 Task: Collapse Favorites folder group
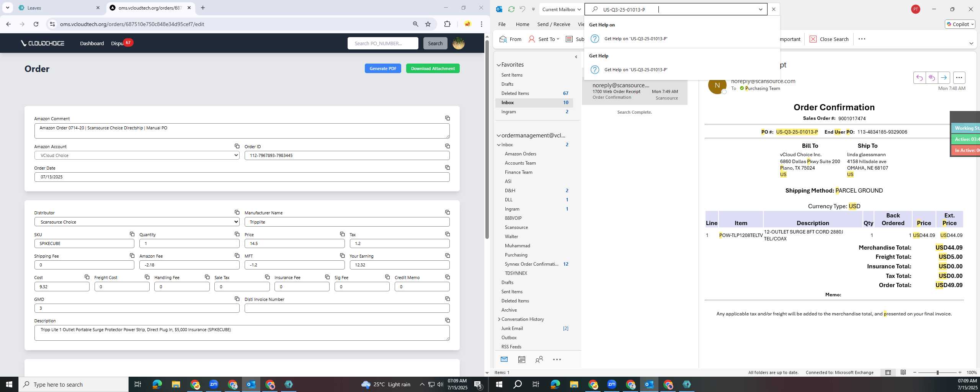click(499, 65)
